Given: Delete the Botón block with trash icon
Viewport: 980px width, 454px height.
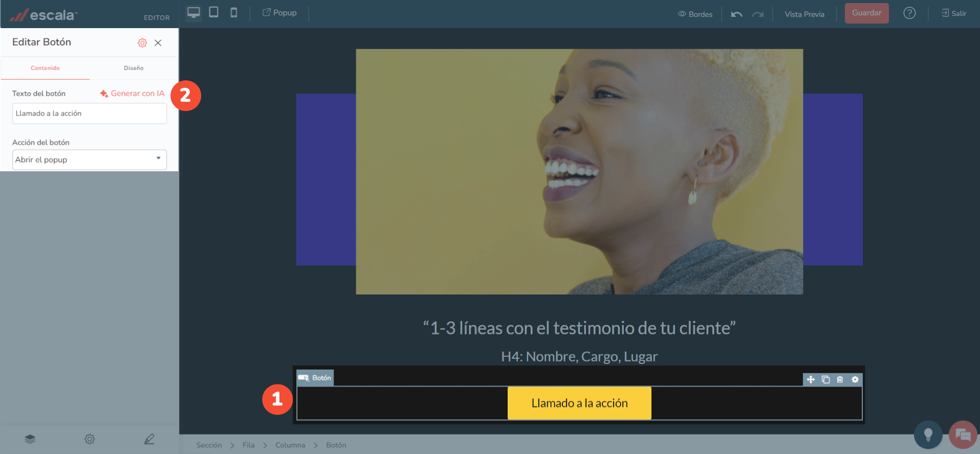Looking at the screenshot, I should point(840,379).
